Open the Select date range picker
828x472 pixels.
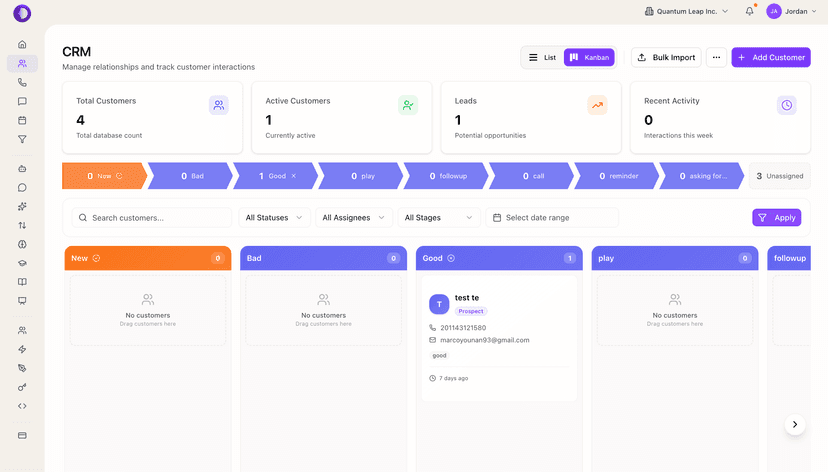point(552,218)
